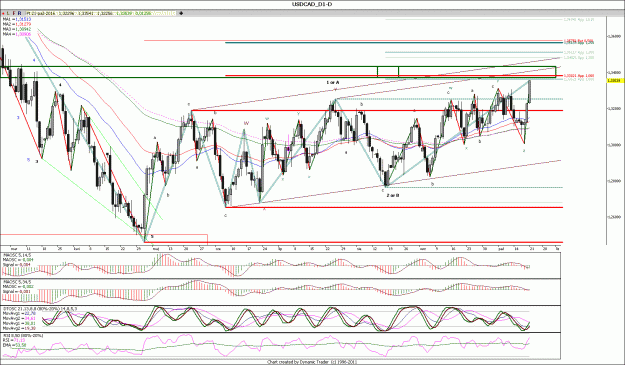
Task: Click the 'maj' month on date axis
Action: click(156, 248)
